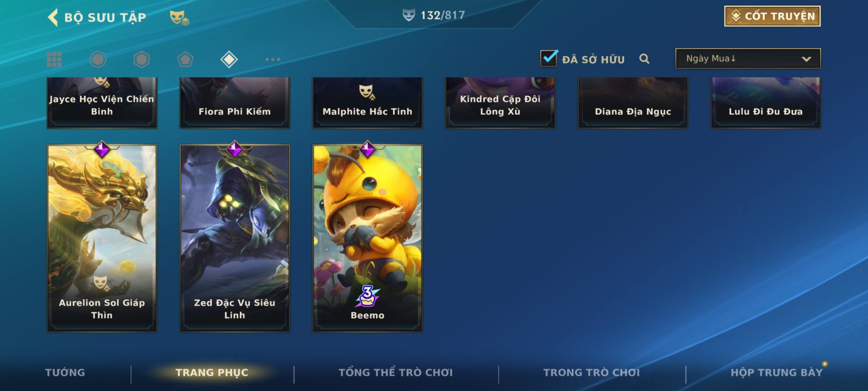Open the Hộp Trưng Bày tab
Viewport: 868px width, 391px height.
click(x=776, y=372)
